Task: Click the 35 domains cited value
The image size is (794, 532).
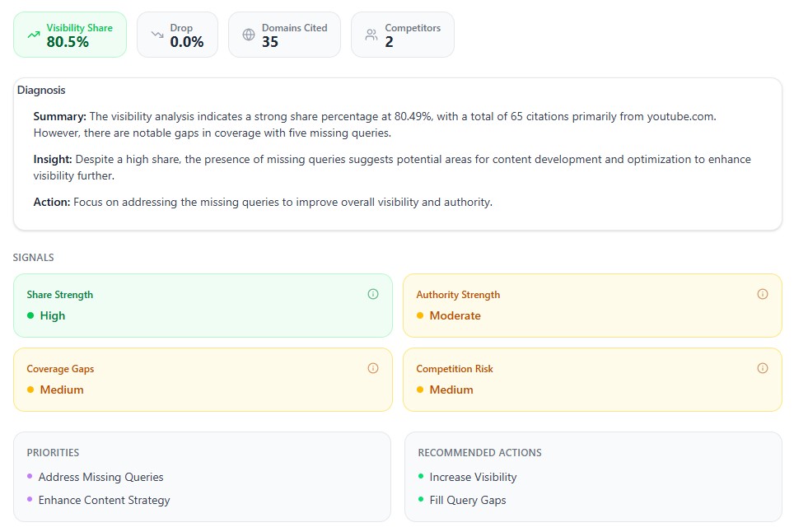Action: click(x=270, y=42)
